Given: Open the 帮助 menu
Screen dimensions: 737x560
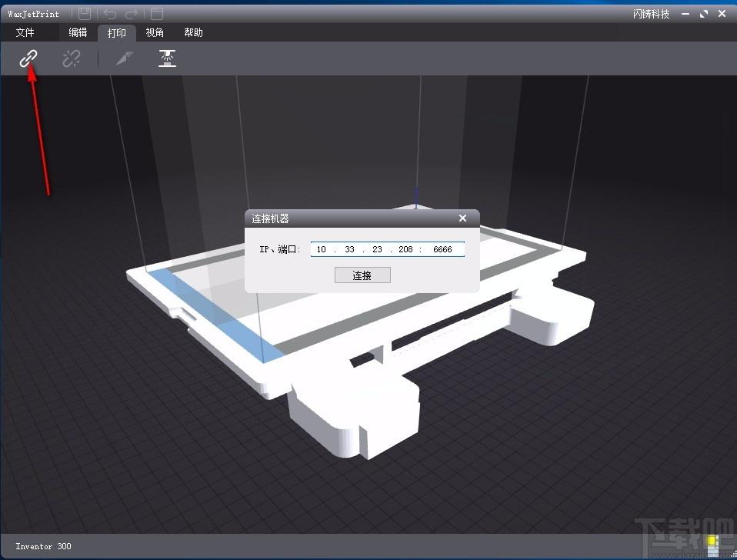Looking at the screenshot, I should 193,32.
